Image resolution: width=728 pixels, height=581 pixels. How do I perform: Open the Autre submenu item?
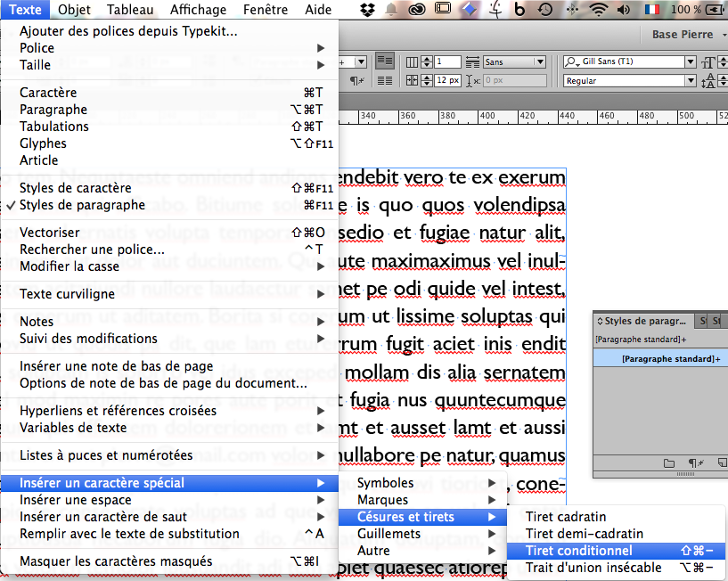click(x=422, y=551)
